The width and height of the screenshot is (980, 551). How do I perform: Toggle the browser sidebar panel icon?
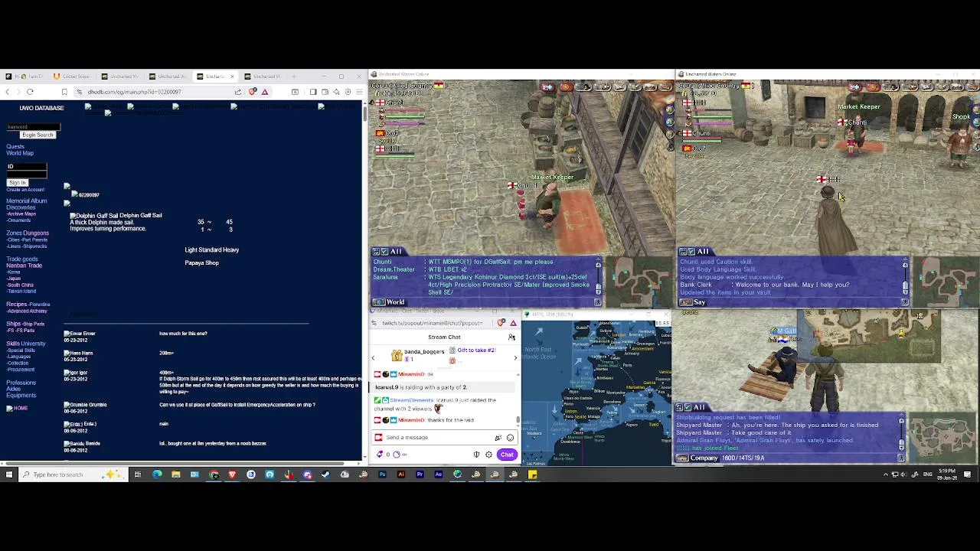313,92
